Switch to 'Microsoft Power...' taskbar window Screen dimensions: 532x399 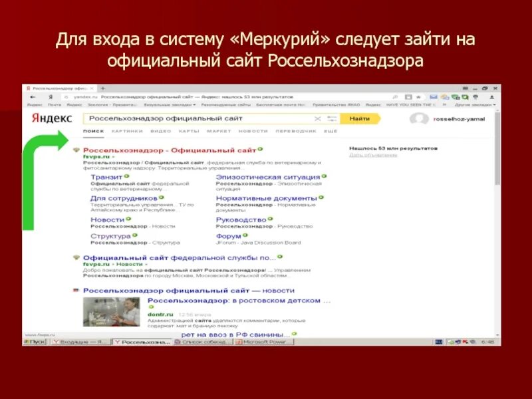[263, 342]
